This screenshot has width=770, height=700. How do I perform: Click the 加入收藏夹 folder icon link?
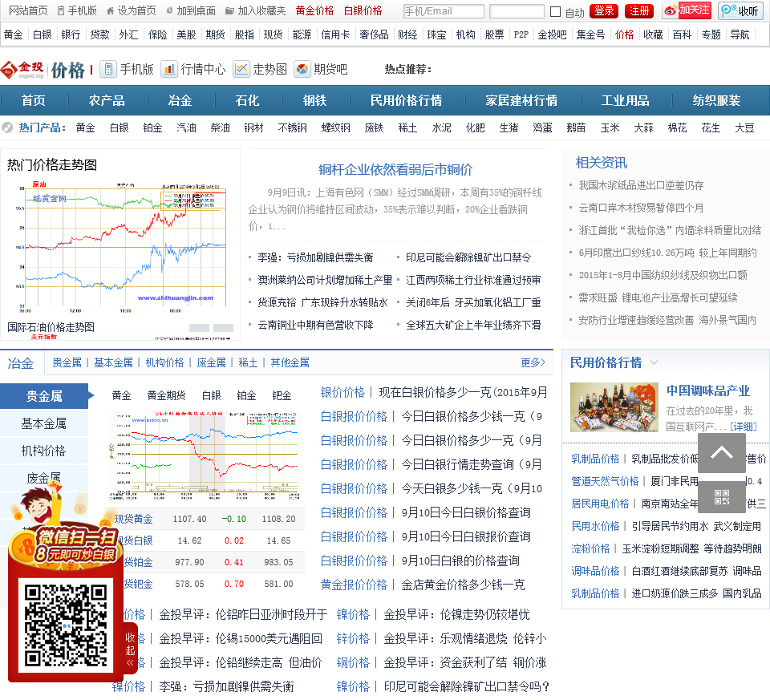[x=255, y=10]
